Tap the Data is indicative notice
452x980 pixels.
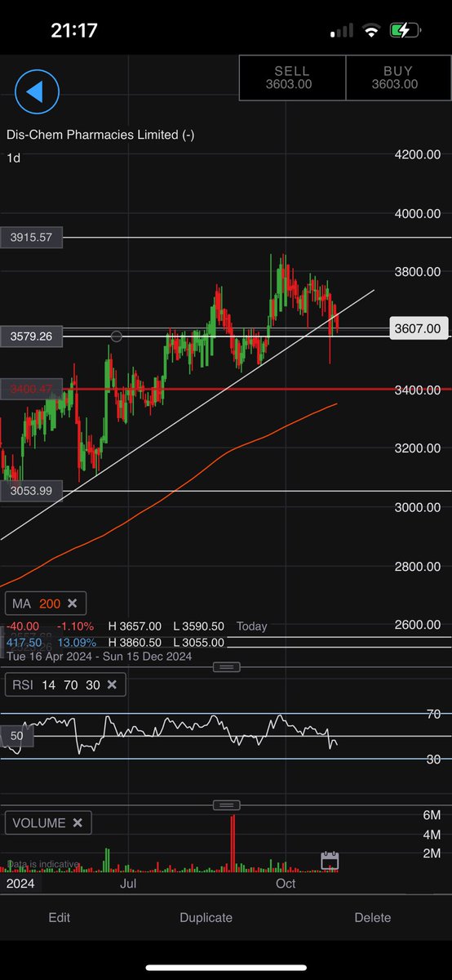42,864
